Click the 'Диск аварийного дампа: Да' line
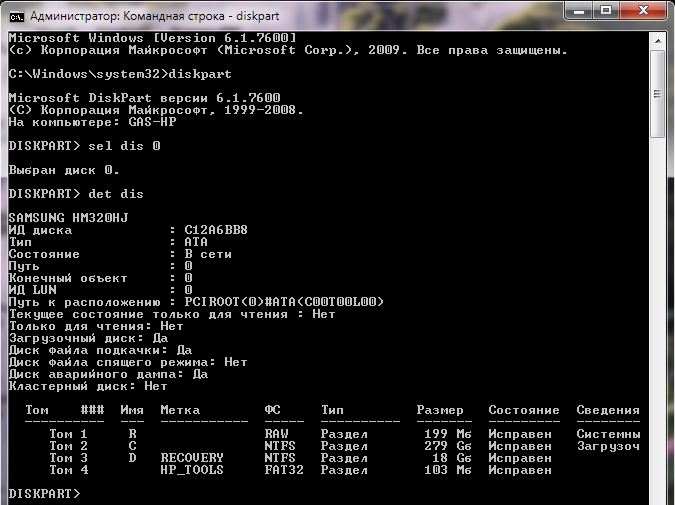 pyautogui.click(x=108, y=374)
